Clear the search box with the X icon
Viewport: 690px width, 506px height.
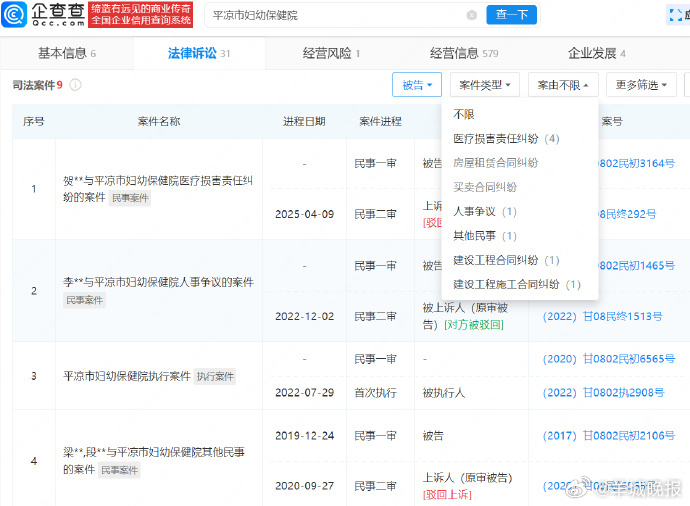click(x=471, y=15)
